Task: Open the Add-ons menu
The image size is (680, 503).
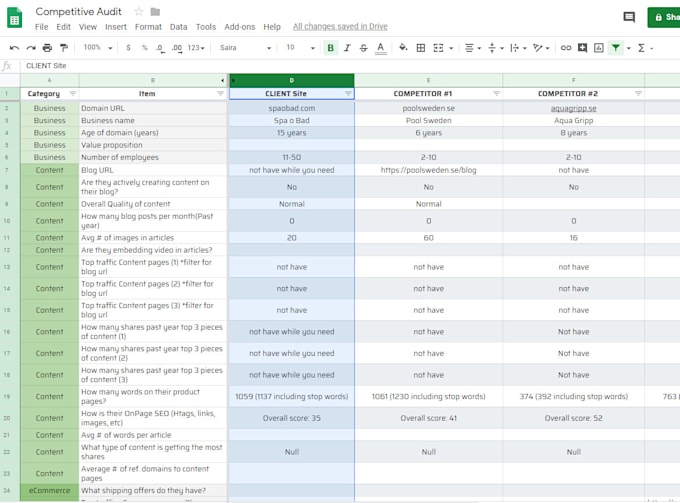Action: pyautogui.click(x=239, y=27)
